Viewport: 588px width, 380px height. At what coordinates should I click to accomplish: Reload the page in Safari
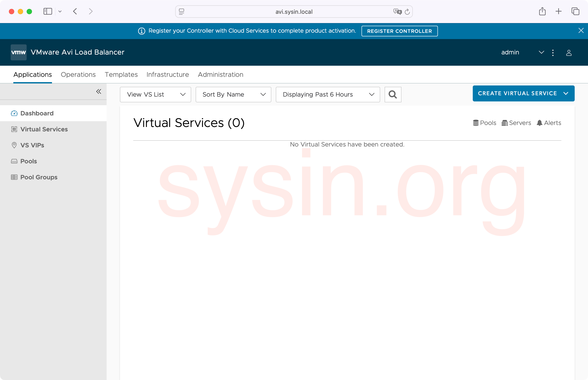(407, 12)
